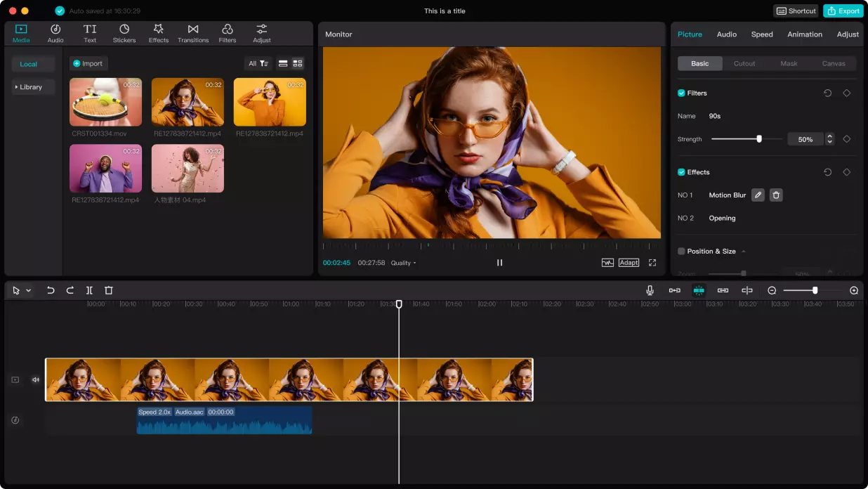The image size is (868, 489).
Task: Open the Effects tab in top toolbar
Action: coord(159,33)
